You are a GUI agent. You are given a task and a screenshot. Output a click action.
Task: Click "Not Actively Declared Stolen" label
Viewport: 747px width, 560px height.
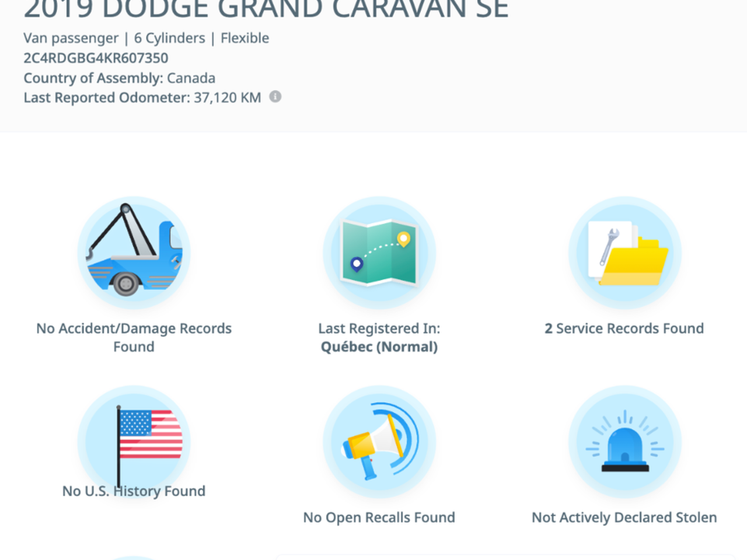pyautogui.click(x=624, y=517)
